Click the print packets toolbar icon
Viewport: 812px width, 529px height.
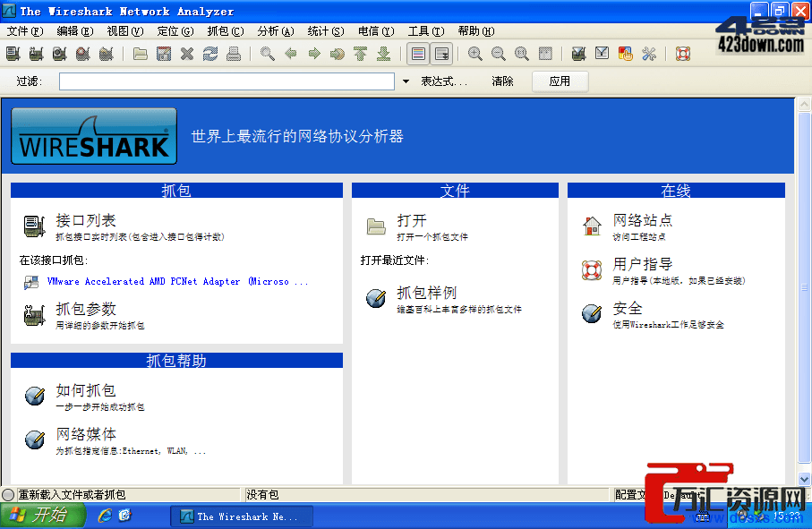(x=234, y=54)
